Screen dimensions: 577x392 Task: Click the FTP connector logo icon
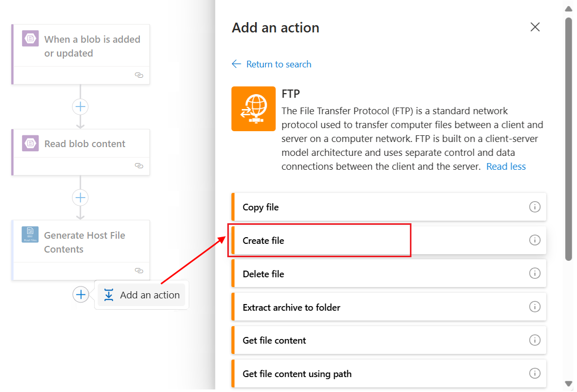[x=254, y=109]
